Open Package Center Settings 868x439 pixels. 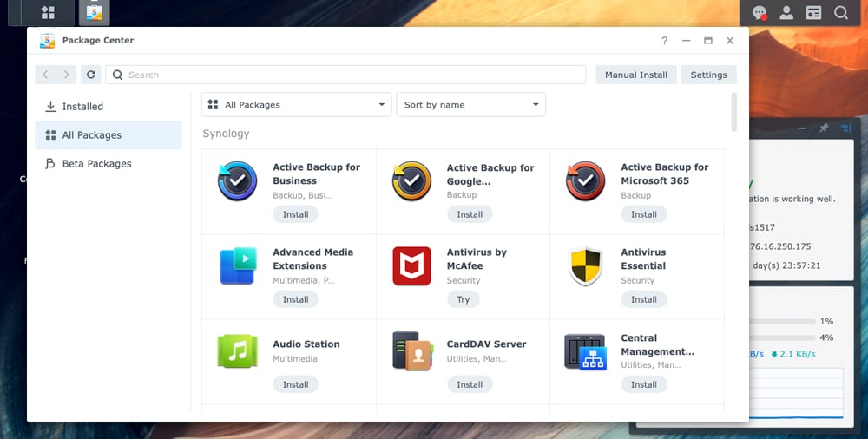point(708,75)
